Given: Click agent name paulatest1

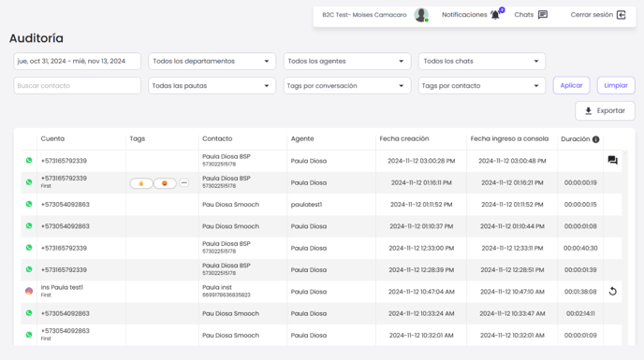Looking at the screenshot, I should 306,205.
